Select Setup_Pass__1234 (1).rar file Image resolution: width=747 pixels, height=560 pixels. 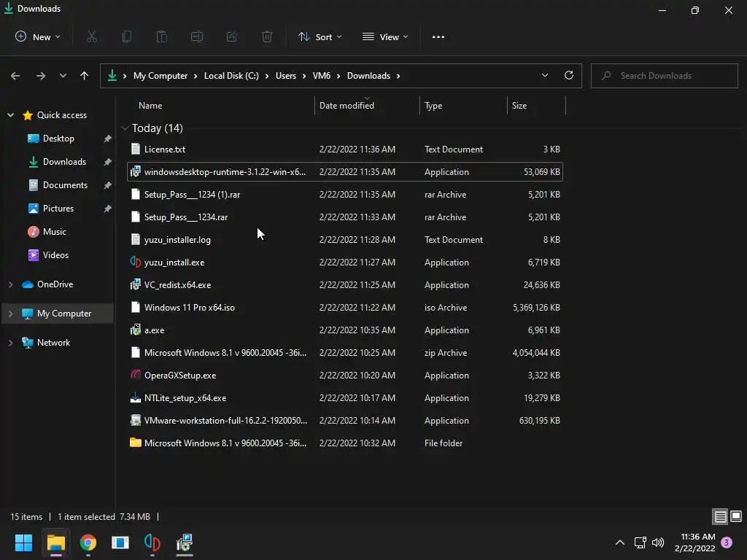(345, 194)
